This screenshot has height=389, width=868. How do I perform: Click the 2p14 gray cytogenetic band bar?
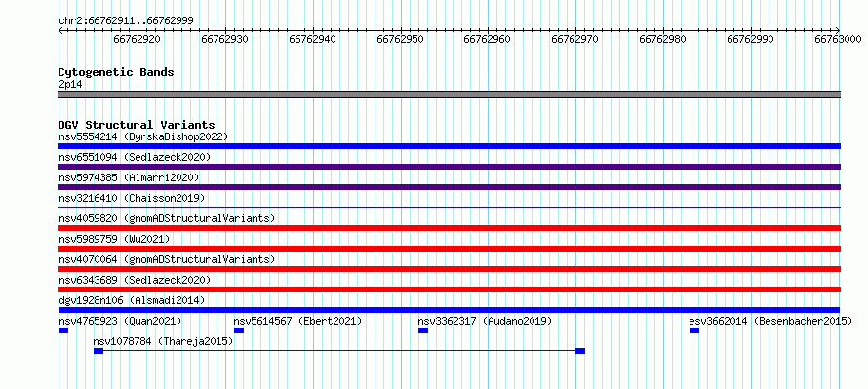coord(449,95)
